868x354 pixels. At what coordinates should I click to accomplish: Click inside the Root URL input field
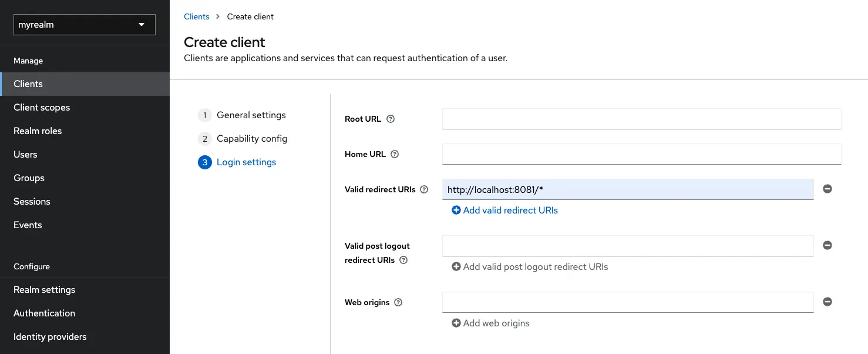pyautogui.click(x=640, y=118)
